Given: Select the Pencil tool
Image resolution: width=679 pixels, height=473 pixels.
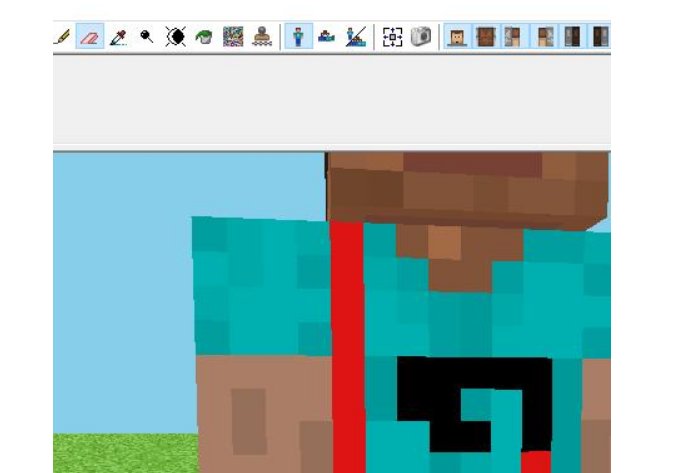Looking at the screenshot, I should pos(62,37).
